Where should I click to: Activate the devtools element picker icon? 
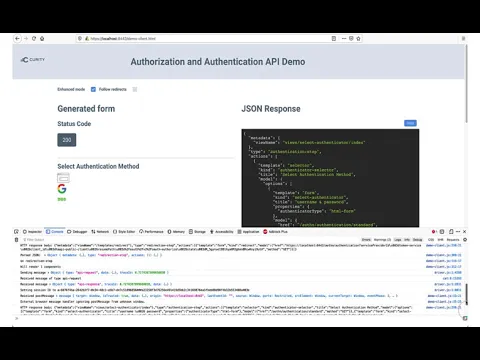(16, 232)
